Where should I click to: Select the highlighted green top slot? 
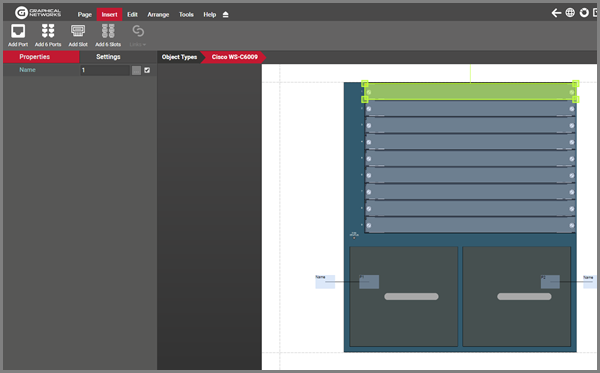(470, 92)
